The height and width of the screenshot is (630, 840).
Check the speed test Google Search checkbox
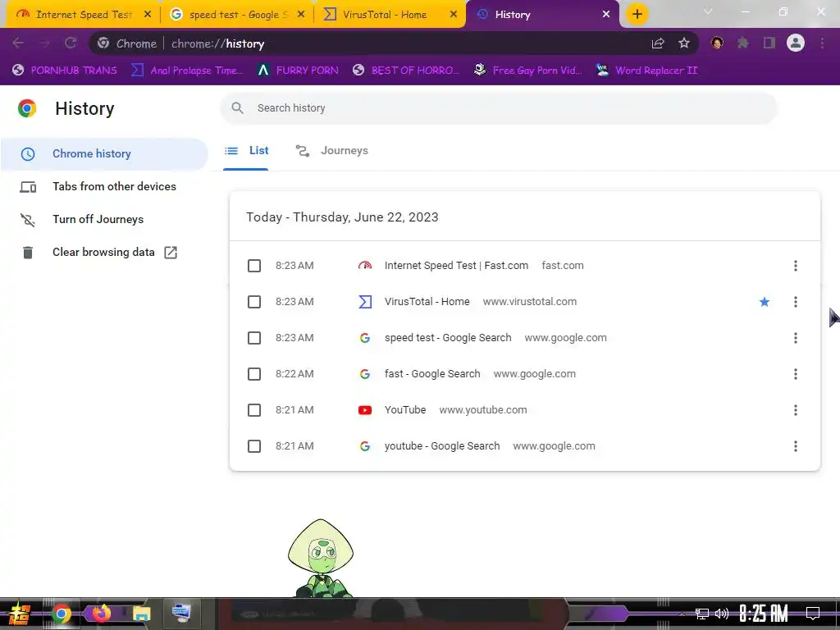pyautogui.click(x=254, y=338)
